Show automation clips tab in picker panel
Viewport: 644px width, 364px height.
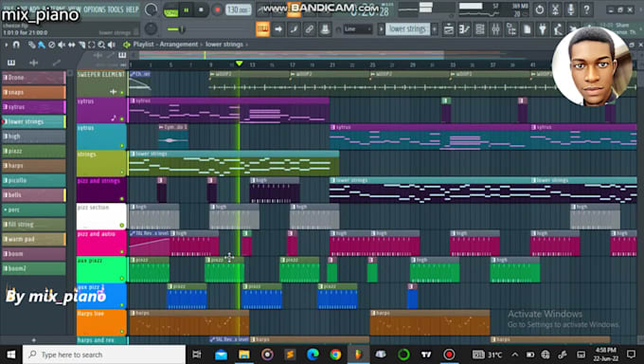tap(56, 63)
